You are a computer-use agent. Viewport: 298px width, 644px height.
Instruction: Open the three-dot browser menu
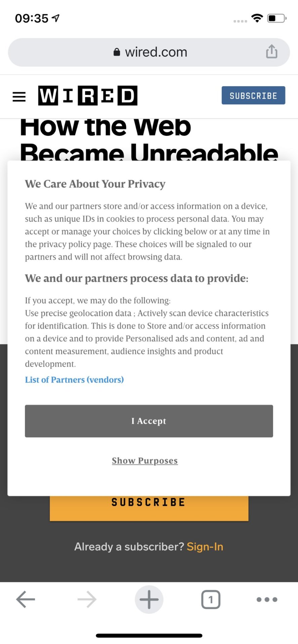267,599
